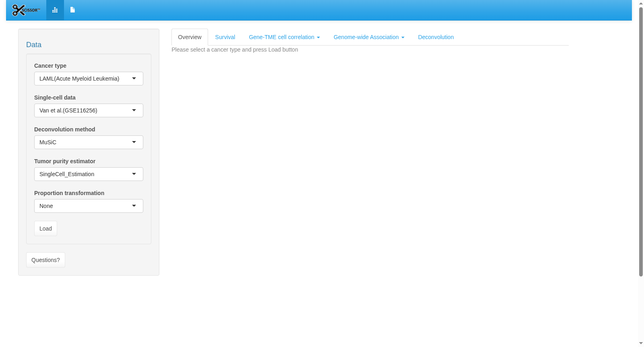Click the Proportion transformation label
This screenshot has height=347, width=644.
click(69, 193)
